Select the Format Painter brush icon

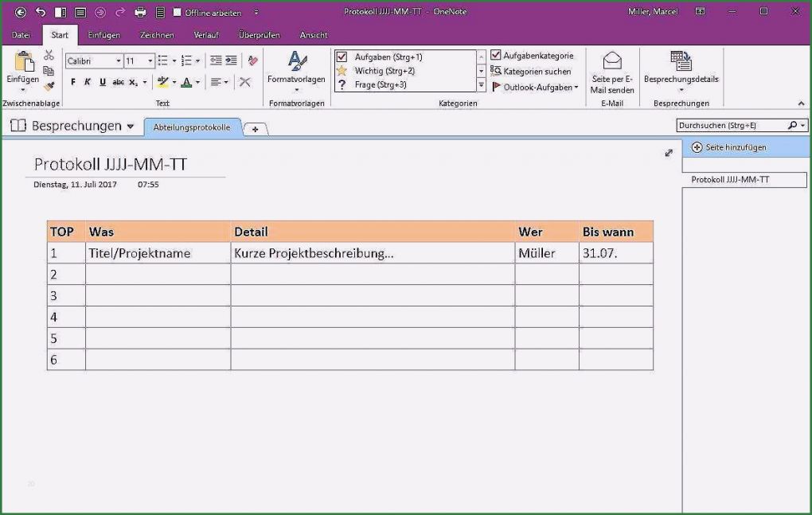coord(49,86)
